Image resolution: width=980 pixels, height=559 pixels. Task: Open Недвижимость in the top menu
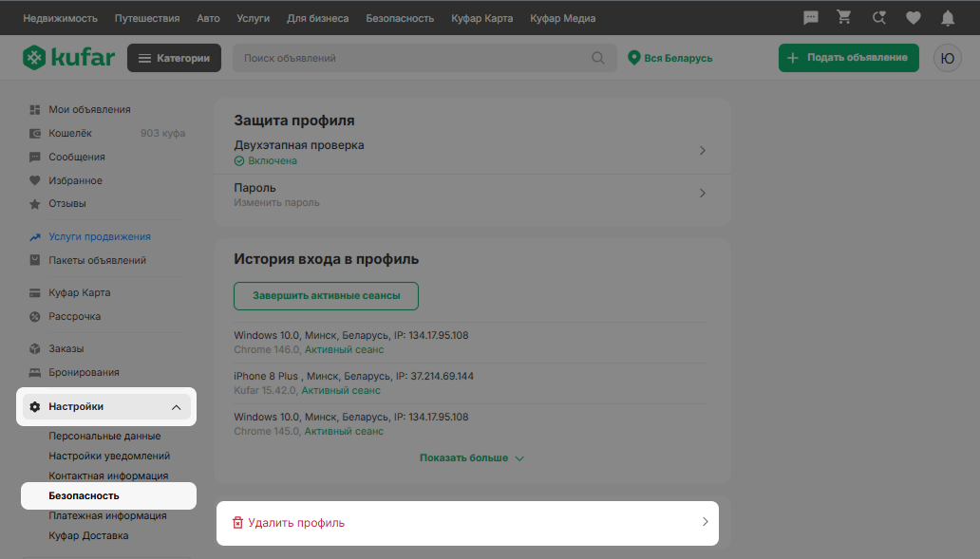pyautogui.click(x=60, y=18)
